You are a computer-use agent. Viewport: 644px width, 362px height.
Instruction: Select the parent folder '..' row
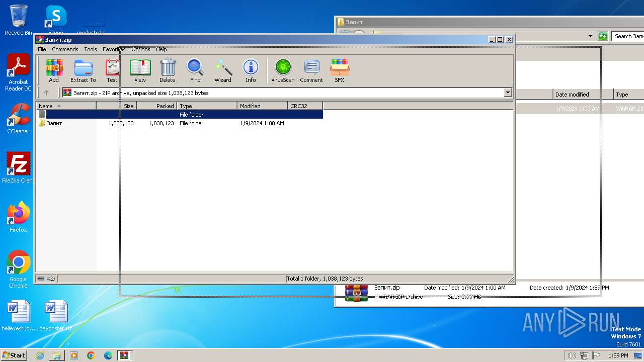(x=180, y=115)
